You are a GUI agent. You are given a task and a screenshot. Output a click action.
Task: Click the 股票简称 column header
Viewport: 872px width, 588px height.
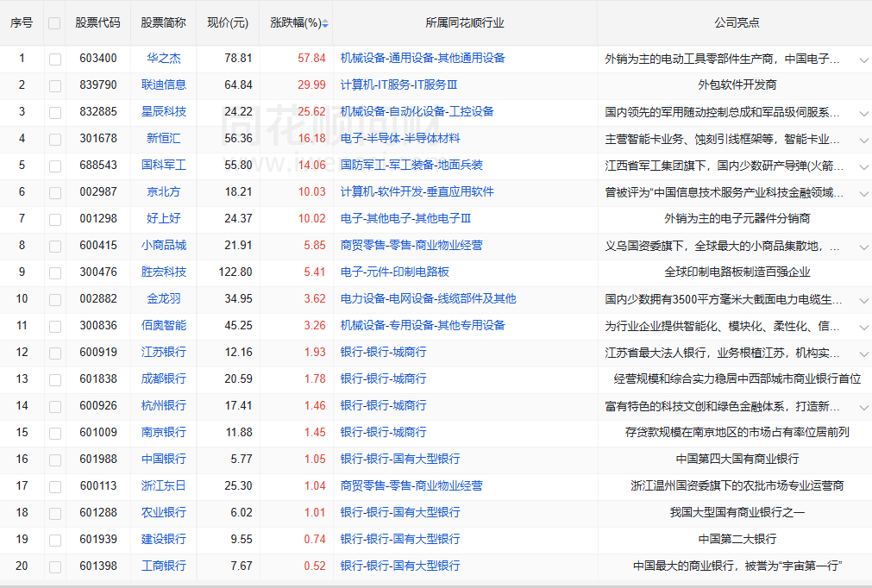point(164,22)
